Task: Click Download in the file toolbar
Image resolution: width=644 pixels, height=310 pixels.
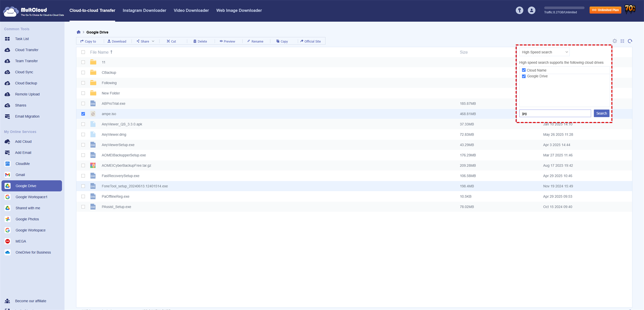Action: coord(117,41)
